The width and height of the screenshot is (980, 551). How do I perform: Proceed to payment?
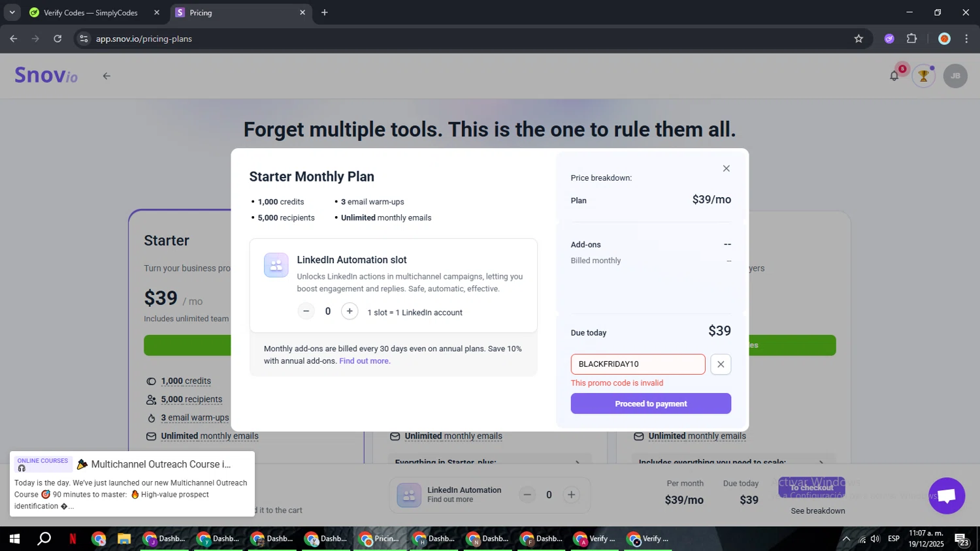[651, 403]
